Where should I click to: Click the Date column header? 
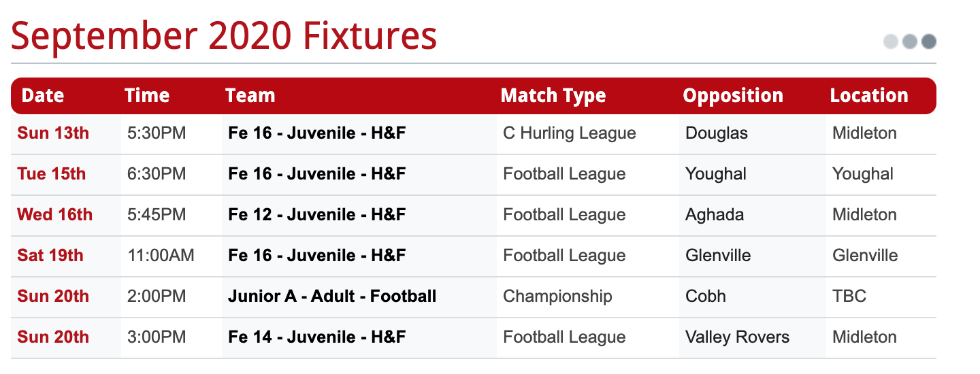[x=43, y=95]
